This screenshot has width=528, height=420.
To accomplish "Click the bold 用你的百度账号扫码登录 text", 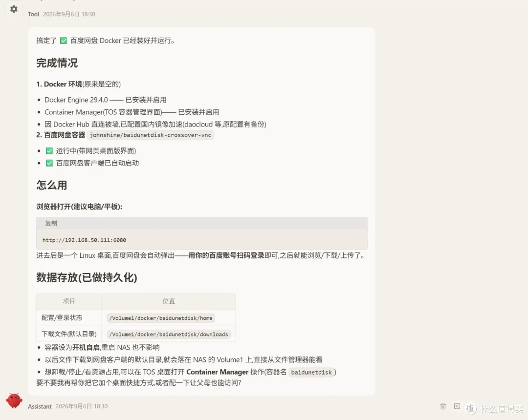I will click(x=226, y=255).
